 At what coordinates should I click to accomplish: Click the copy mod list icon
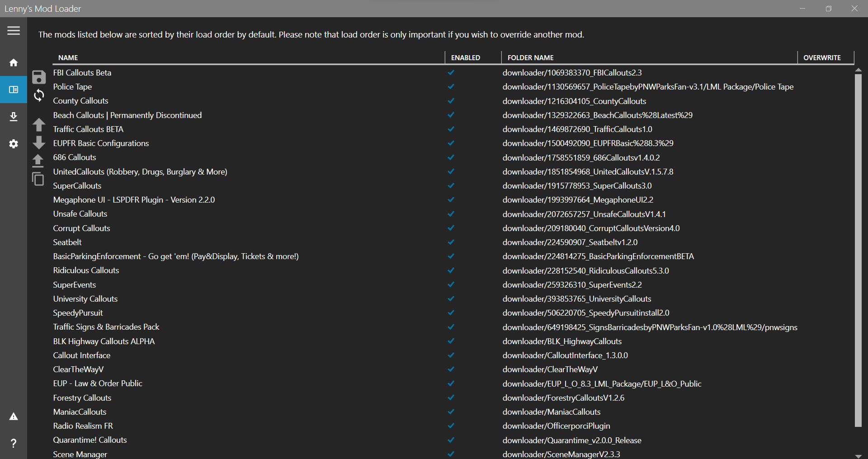[38, 179]
